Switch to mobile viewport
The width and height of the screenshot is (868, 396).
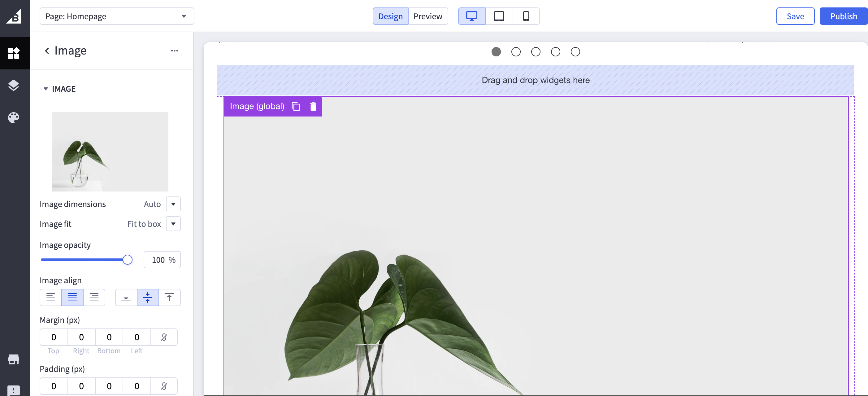(x=526, y=16)
